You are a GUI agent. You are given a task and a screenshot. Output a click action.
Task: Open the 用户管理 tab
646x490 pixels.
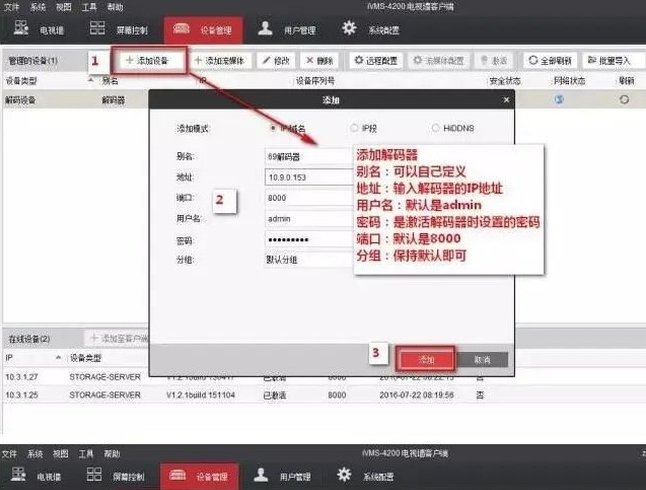(284, 29)
